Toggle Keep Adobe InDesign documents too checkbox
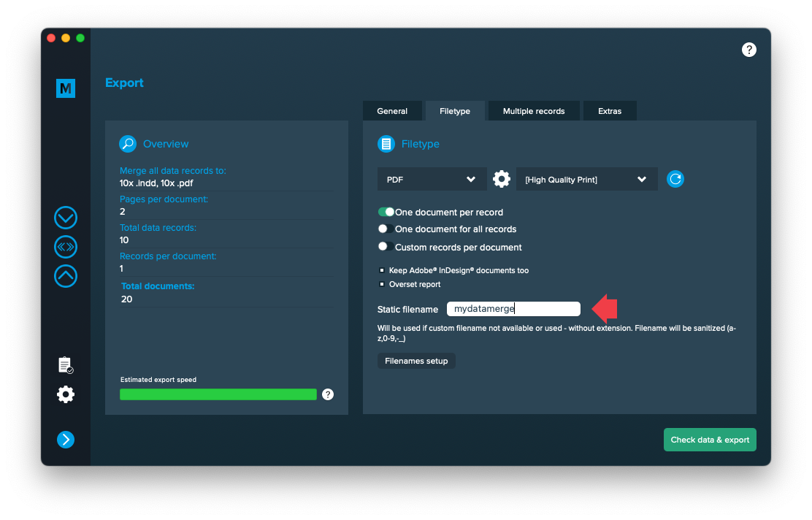 (x=382, y=270)
